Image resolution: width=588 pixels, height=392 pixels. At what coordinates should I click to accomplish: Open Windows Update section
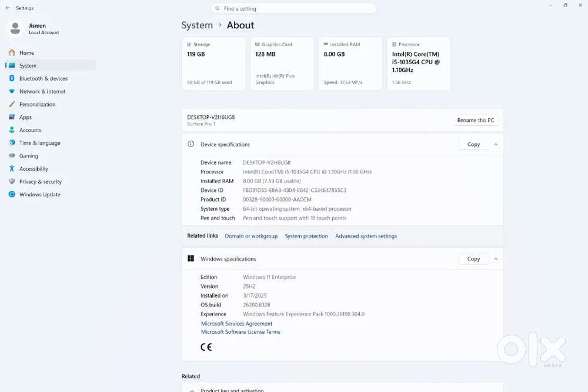point(51,194)
